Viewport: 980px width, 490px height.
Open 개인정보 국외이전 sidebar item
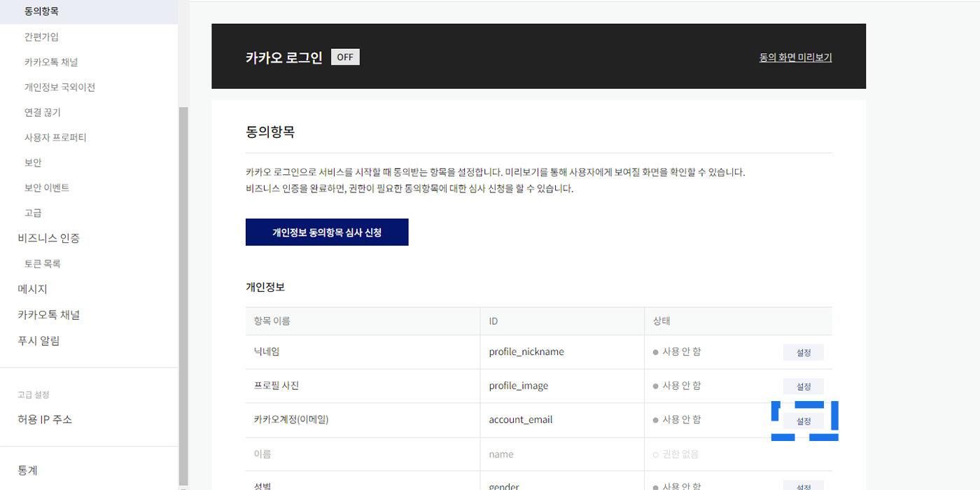click(x=59, y=87)
